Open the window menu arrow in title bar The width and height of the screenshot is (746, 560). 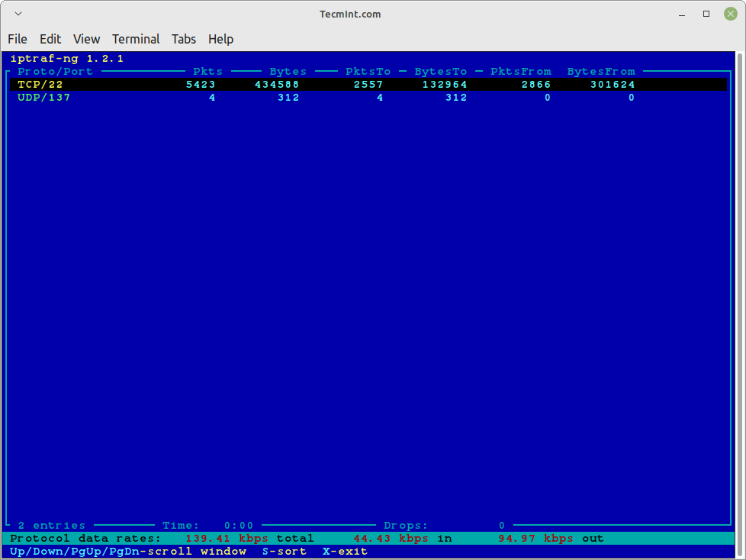(18, 14)
